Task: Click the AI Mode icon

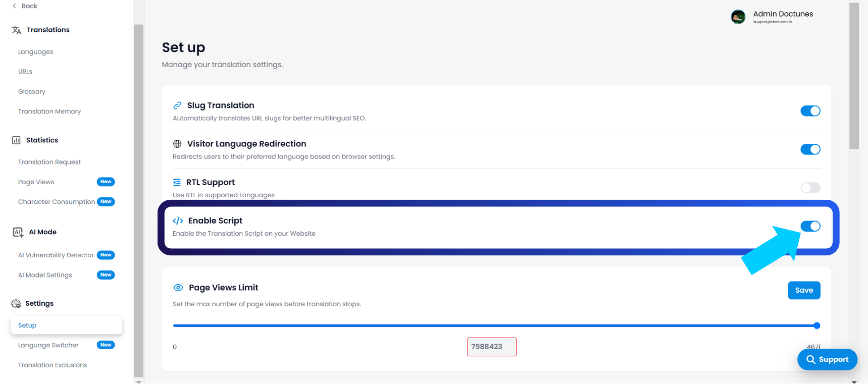Action: point(18,232)
